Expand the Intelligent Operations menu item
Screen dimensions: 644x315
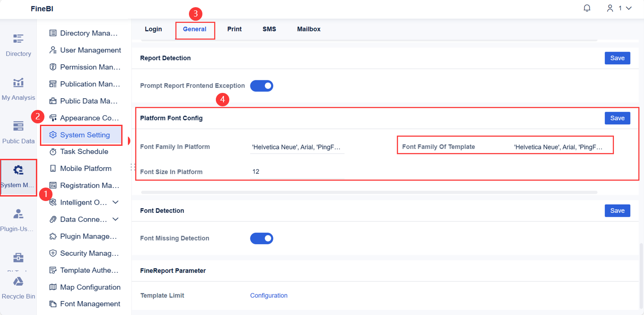coord(88,202)
